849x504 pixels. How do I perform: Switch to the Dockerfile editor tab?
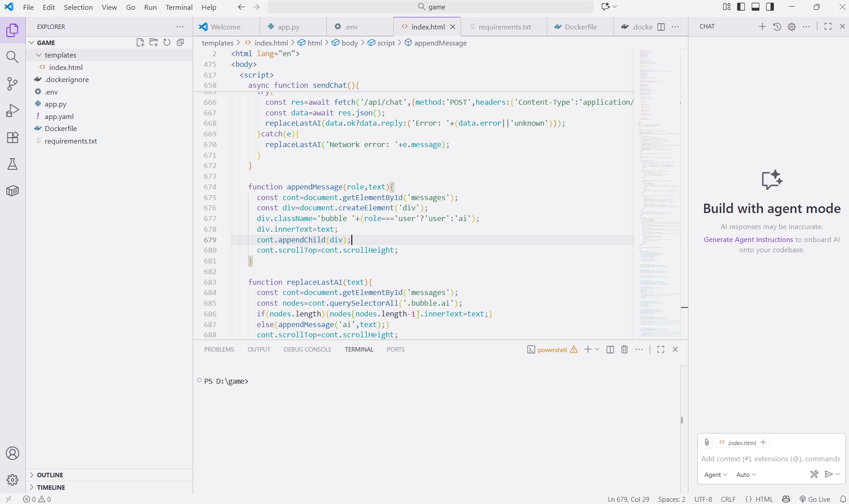tap(581, 27)
